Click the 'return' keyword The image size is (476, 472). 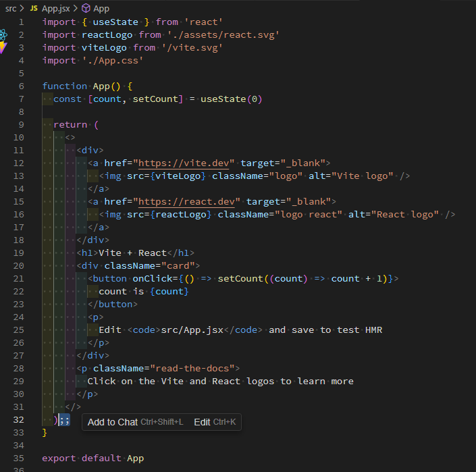pyautogui.click(x=70, y=125)
